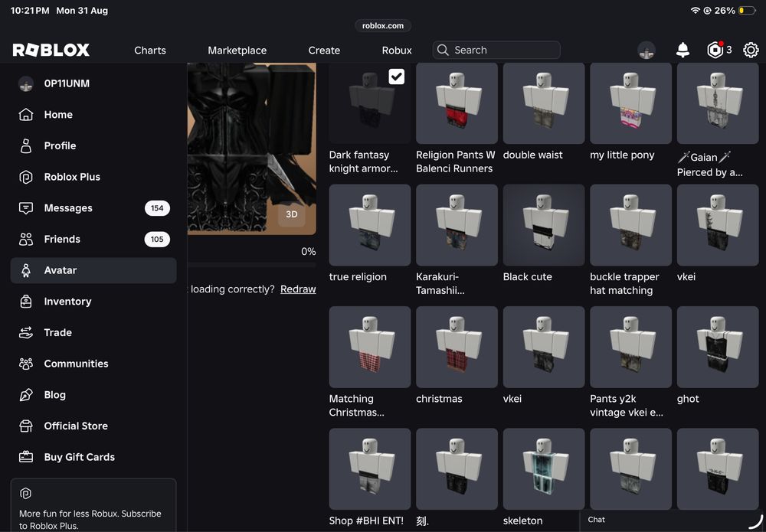Viewport: 766px width, 532px height.
Task: Switch avatar preview to 3D
Action: click(x=292, y=214)
